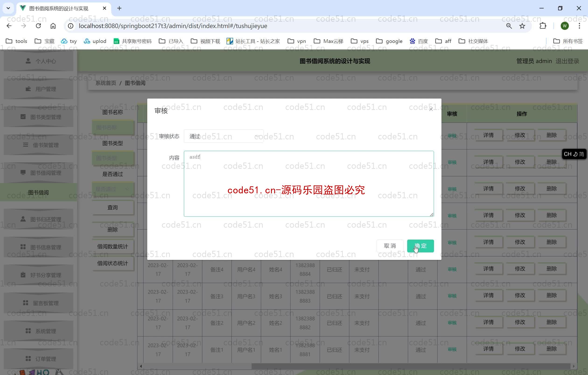Image resolution: width=588 pixels, height=375 pixels.
Task: Select 图书借阅 sidebar item
Action: tap(38, 192)
